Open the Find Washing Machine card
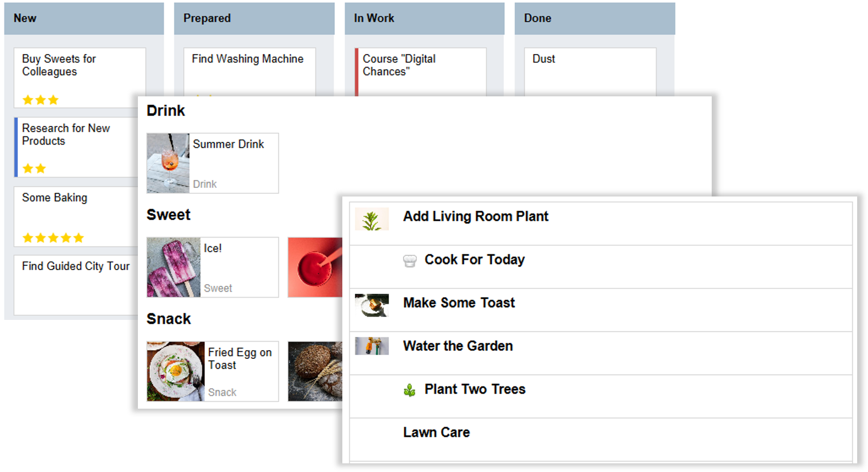 click(250, 72)
